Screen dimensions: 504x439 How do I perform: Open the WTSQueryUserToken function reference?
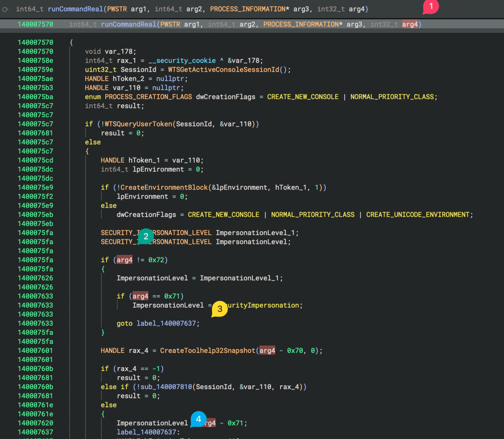(x=138, y=124)
